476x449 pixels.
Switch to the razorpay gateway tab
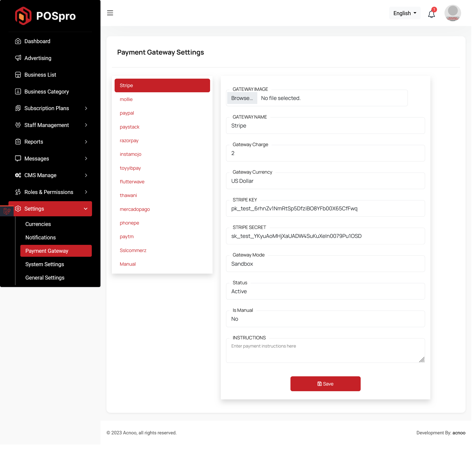pyautogui.click(x=129, y=140)
